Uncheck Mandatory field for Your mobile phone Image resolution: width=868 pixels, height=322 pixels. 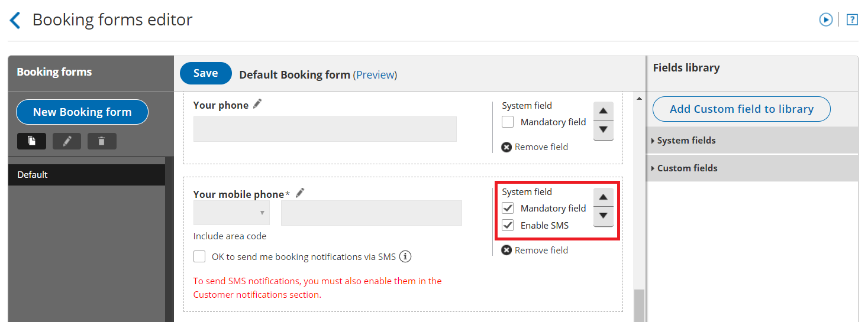pos(508,209)
